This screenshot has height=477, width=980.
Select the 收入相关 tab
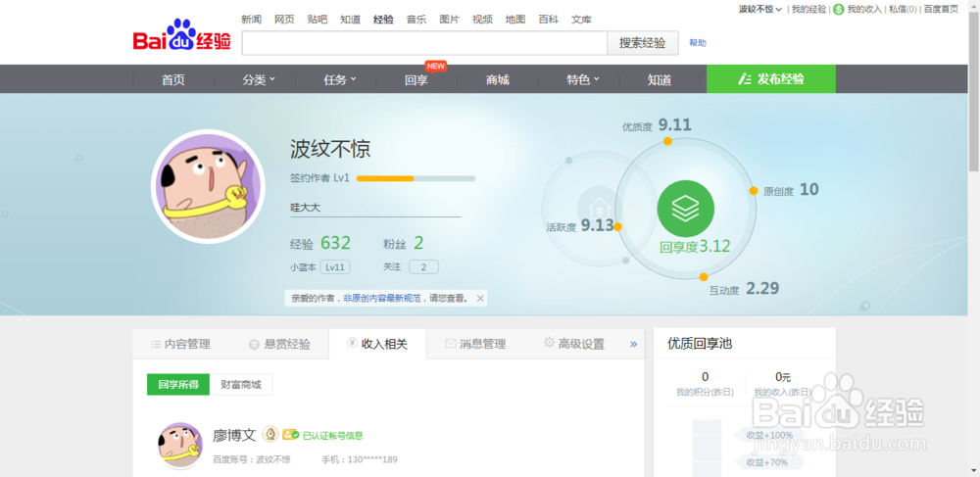[377, 344]
